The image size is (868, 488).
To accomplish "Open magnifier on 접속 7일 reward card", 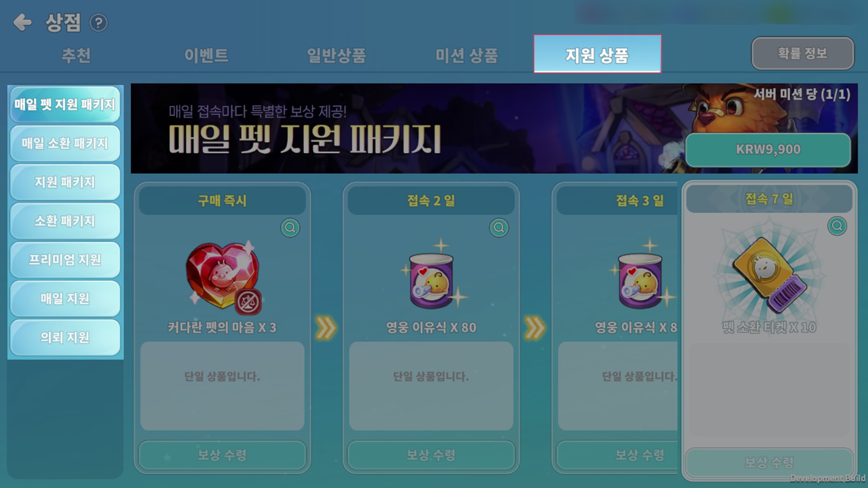I will (x=837, y=226).
